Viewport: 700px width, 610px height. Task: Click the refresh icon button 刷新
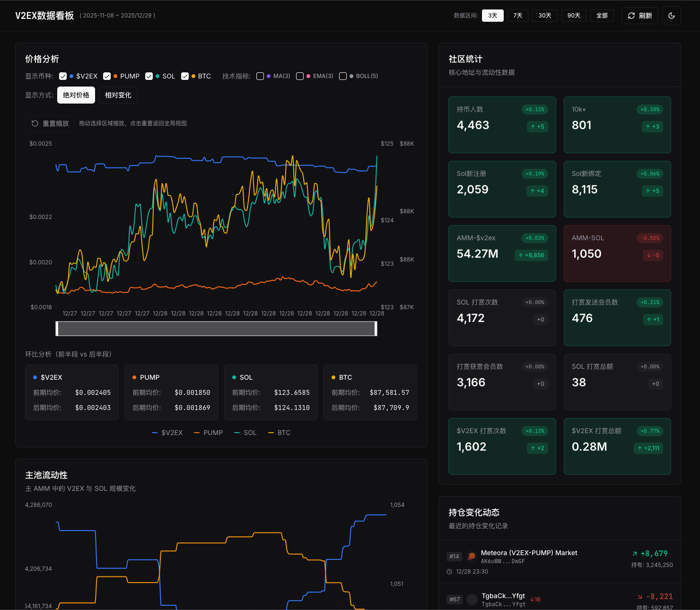(x=639, y=16)
